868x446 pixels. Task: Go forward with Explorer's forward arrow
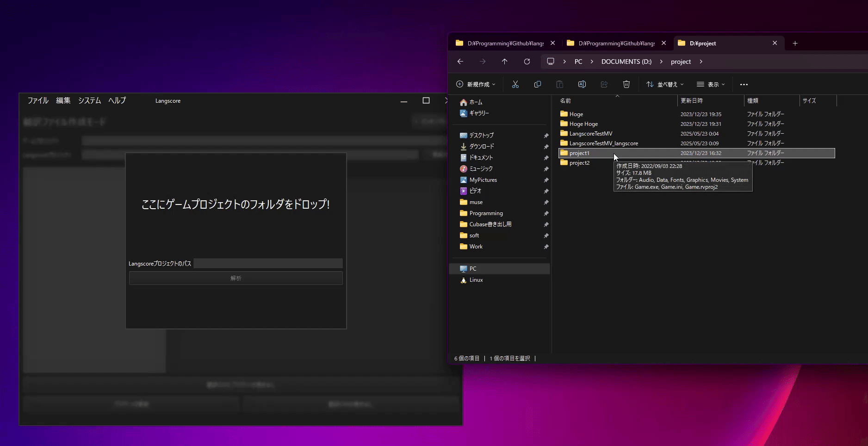(483, 62)
